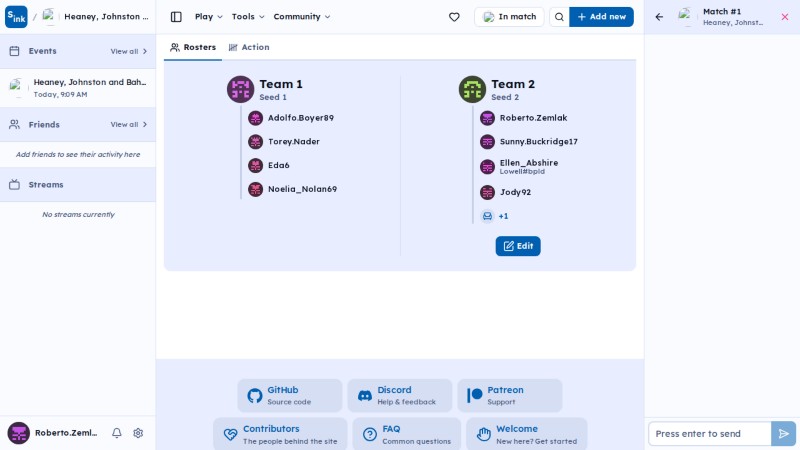
Task: Click the Team 1 heading
Action: [x=281, y=84]
